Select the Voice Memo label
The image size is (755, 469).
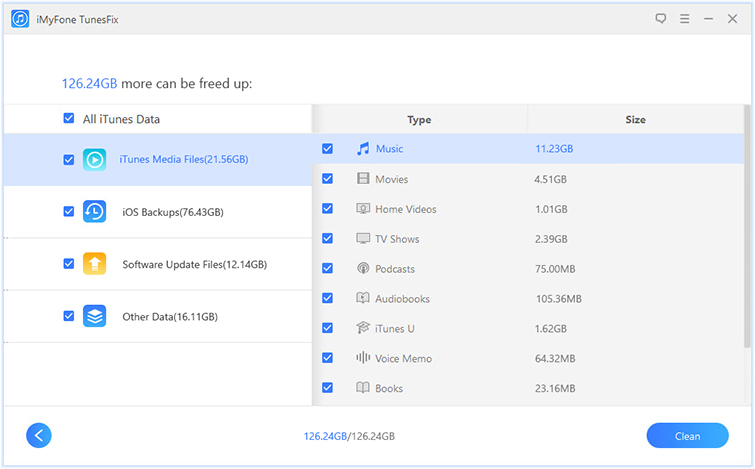404,358
